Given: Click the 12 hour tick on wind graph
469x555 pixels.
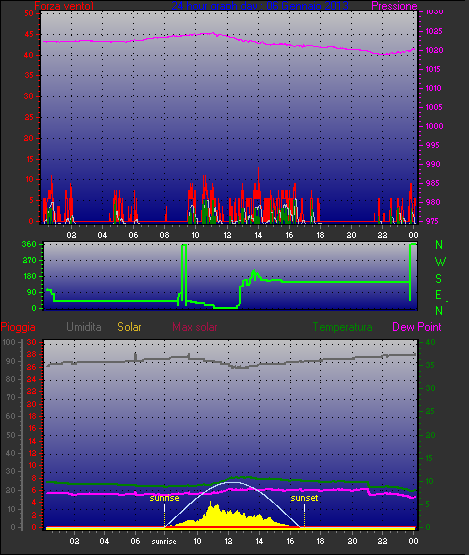Looking at the screenshot, I should (227, 235).
